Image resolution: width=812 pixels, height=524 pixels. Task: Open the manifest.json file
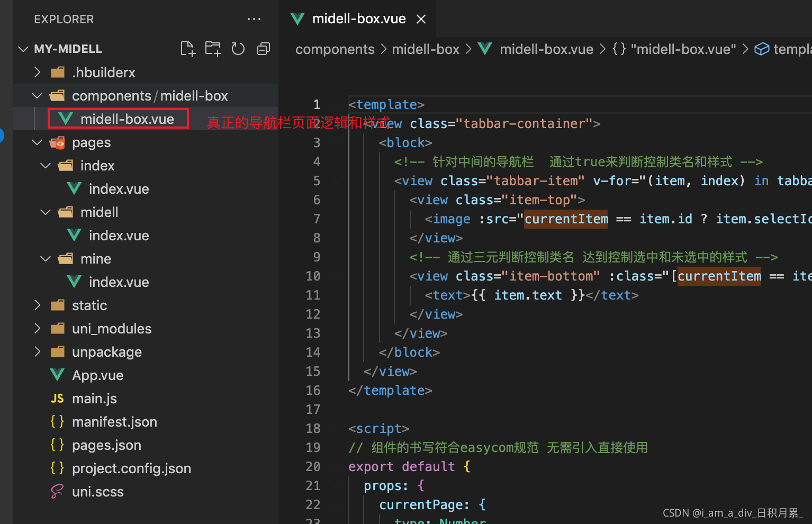114,422
